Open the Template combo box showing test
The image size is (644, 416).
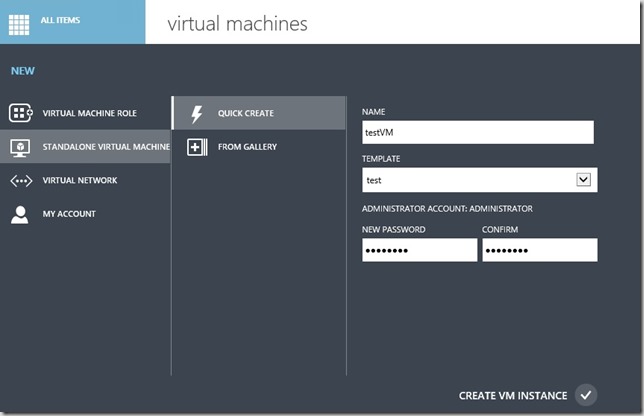[468, 180]
